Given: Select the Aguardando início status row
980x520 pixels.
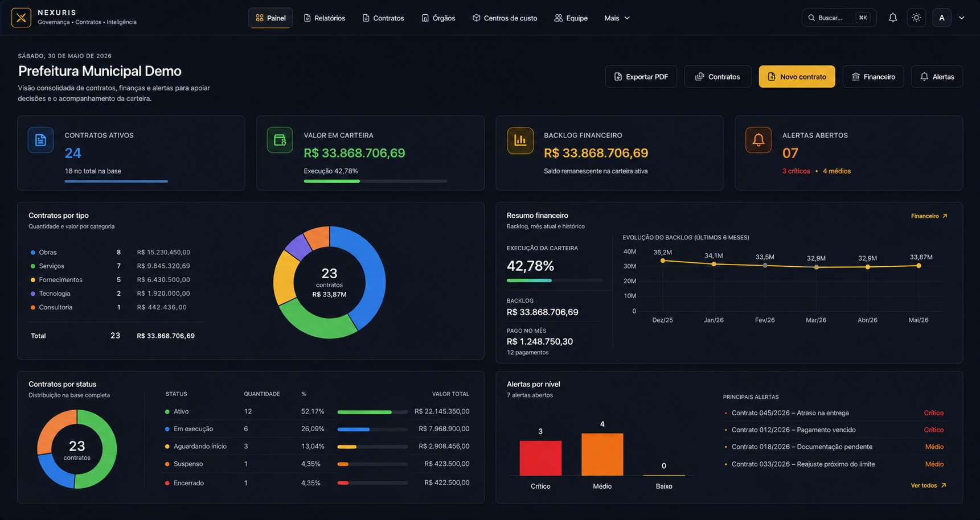Looking at the screenshot, I should 317,447.
